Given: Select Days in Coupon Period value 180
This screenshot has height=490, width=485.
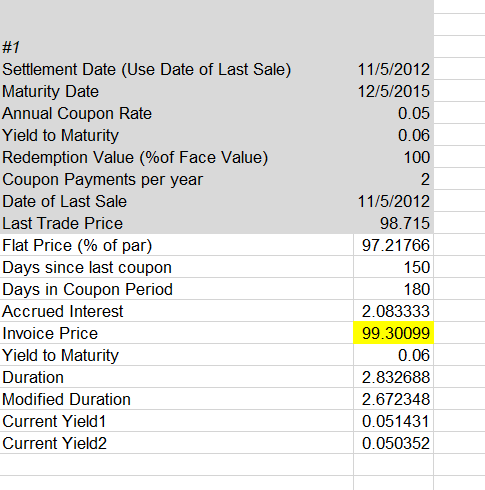Looking at the screenshot, I should coord(393,289).
